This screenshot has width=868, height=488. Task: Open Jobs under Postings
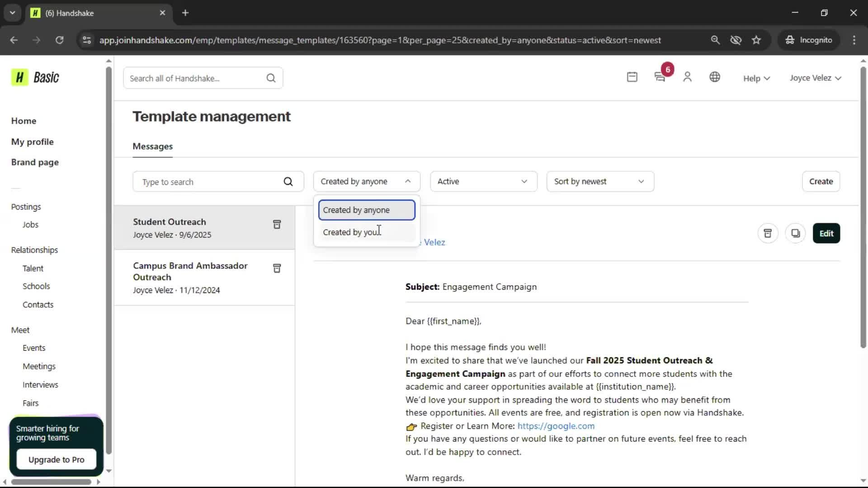[30, 225]
